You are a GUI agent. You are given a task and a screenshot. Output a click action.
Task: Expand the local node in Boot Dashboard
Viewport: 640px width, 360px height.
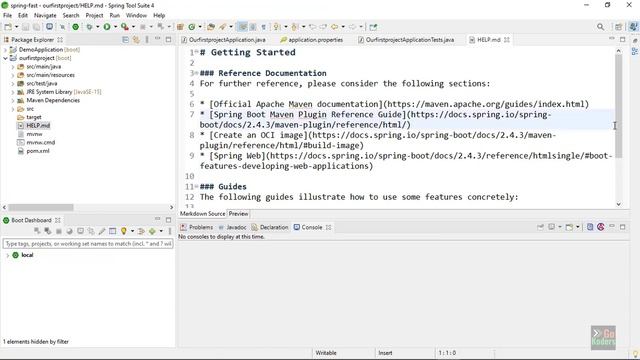tap(7, 255)
